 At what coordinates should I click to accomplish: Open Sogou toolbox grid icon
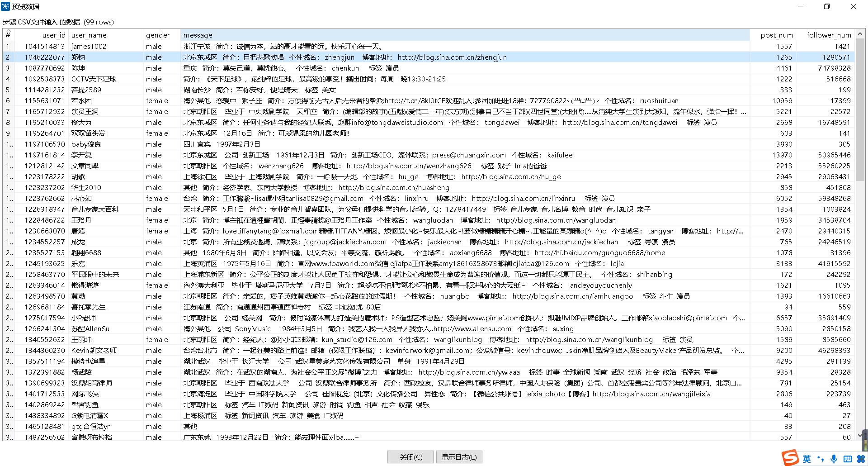click(x=861, y=459)
